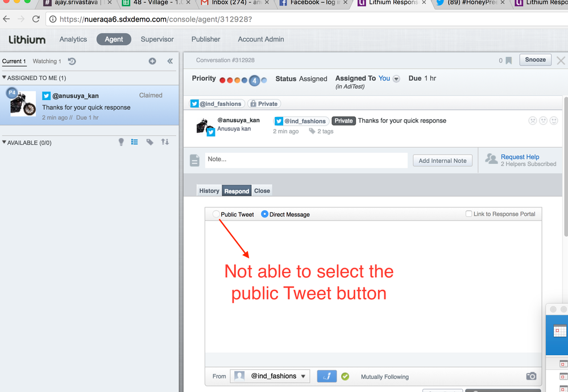Switch to the History tab
This screenshot has height=392, width=568.
click(x=209, y=190)
